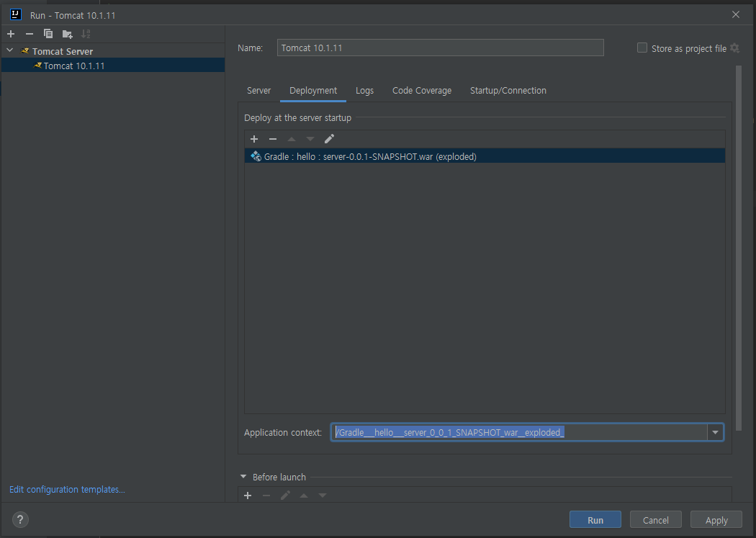Close the Run configuration dialog
This screenshot has width=756, height=538.
click(x=736, y=14)
